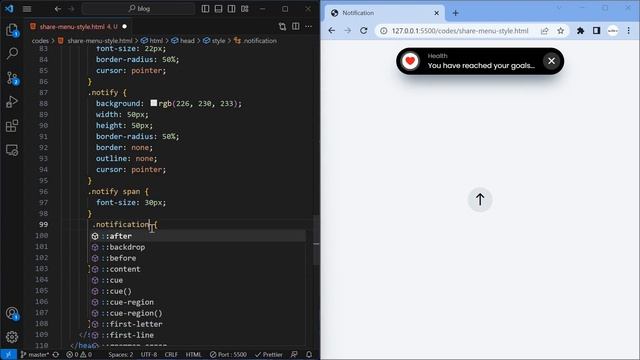Open the editor More Actions menu
640x360 pixels.
[x=309, y=27]
